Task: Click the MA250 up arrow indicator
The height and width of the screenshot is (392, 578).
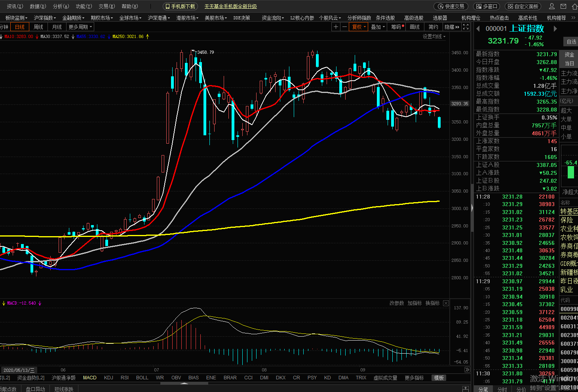Action: pos(148,36)
